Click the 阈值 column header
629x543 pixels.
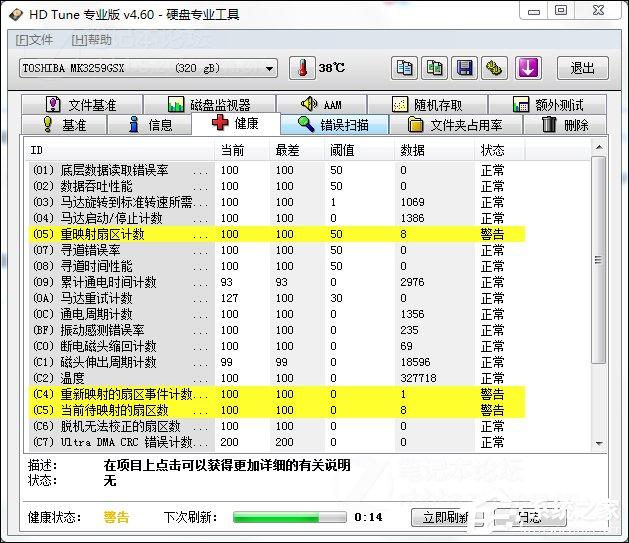tap(359, 150)
